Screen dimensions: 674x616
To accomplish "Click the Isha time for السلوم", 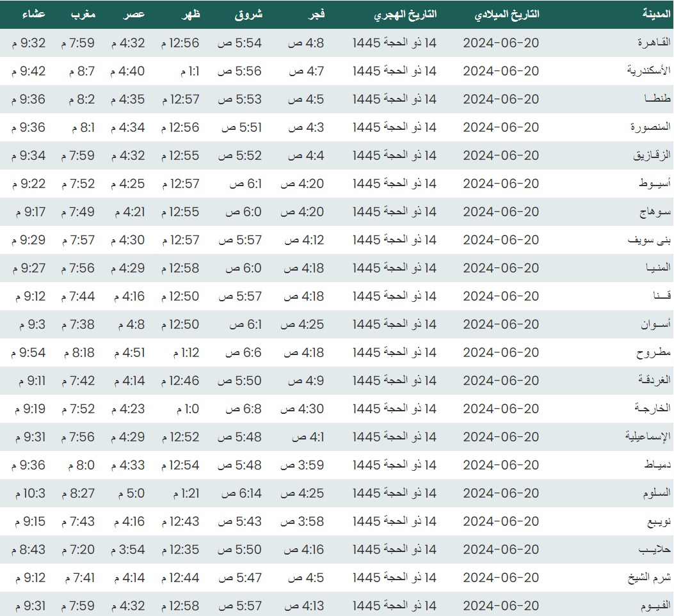I will click(29, 493).
